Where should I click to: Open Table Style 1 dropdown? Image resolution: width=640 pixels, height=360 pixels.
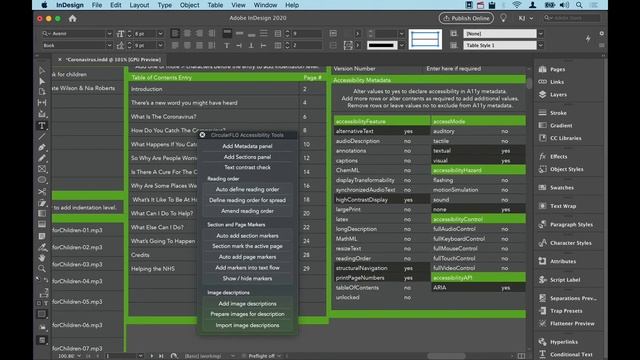click(540, 45)
